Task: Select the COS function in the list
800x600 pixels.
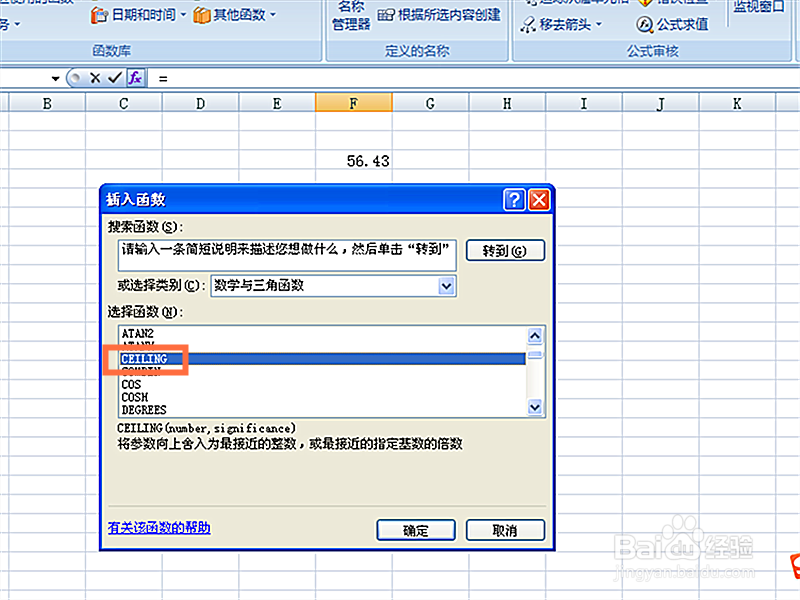Action: point(130,384)
